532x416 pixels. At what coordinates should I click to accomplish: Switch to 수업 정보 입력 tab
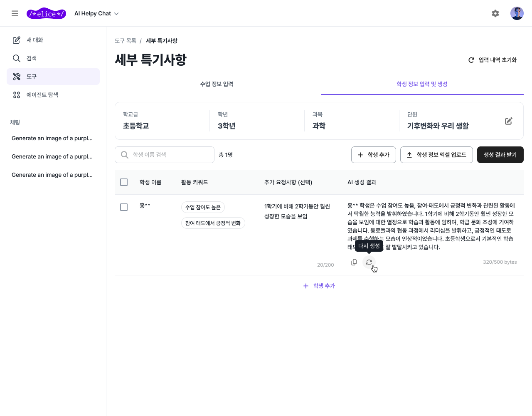click(x=217, y=84)
